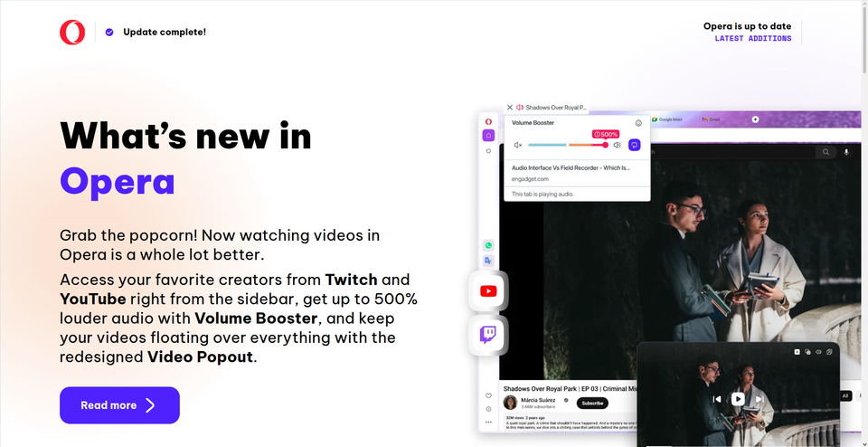This screenshot has height=447, width=868.
Task: Subscribe to Márcia Suárez's channel
Action: tap(592, 403)
